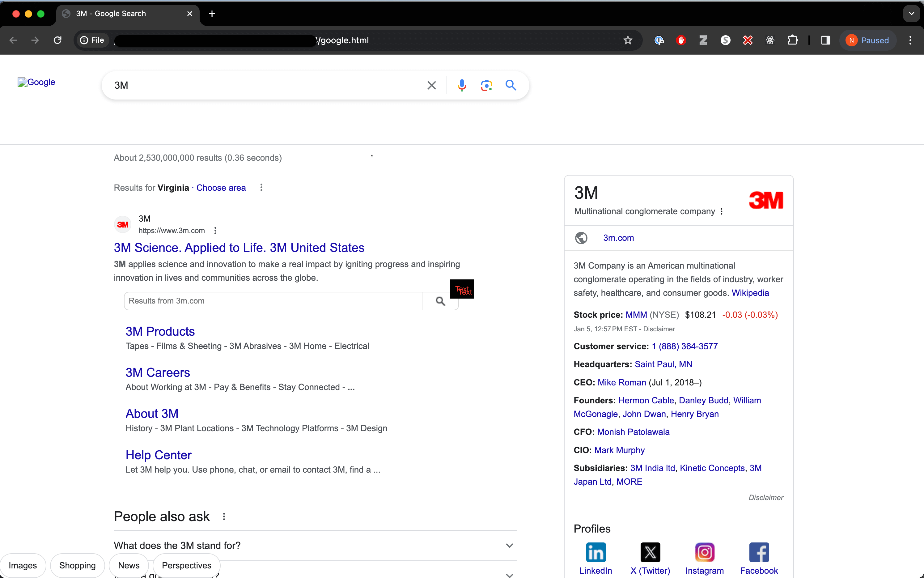Screen dimensions: 924x578
Task: Open options menu next to https://www.3m.com
Action: [x=215, y=231]
